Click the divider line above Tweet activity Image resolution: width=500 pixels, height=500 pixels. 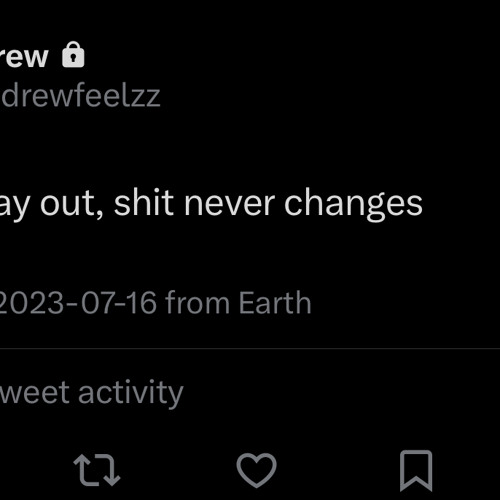pyautogui.click(x=250, y=349)
